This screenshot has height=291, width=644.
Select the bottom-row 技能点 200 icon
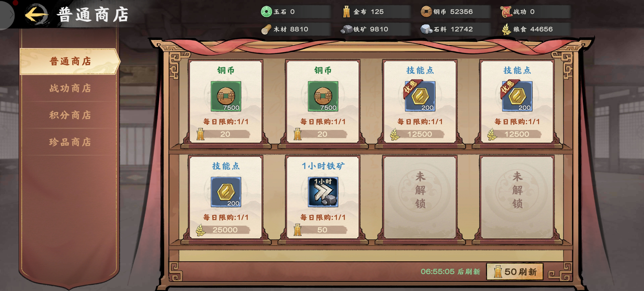pos(226,192)
